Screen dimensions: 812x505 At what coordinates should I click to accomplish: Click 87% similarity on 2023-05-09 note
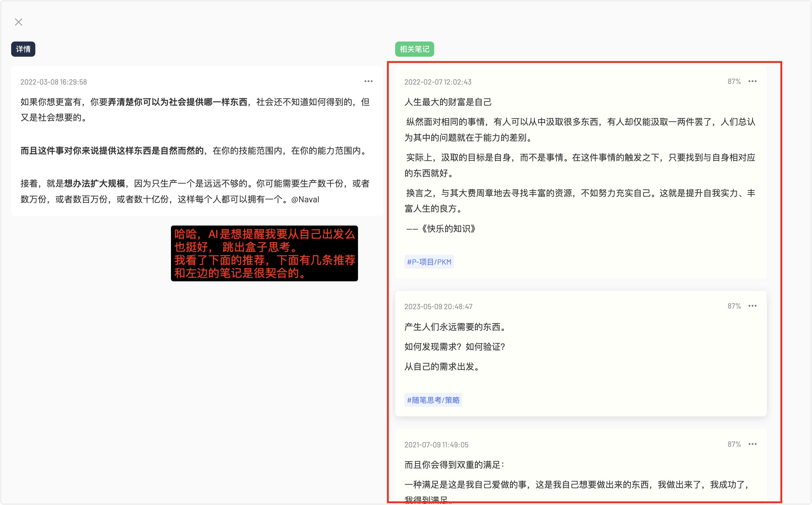tap(734, 306)
